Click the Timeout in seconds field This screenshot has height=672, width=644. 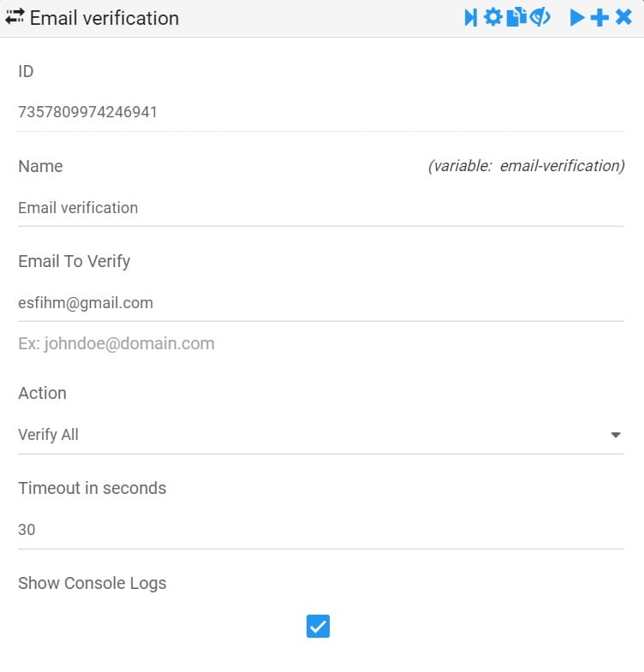(320, 530)
